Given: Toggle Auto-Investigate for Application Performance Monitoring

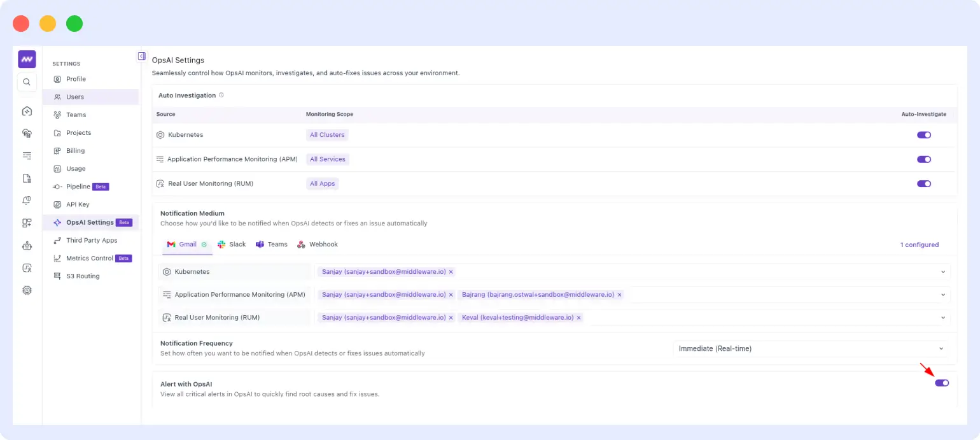Looking at the screenshot, I should point(924,159).
